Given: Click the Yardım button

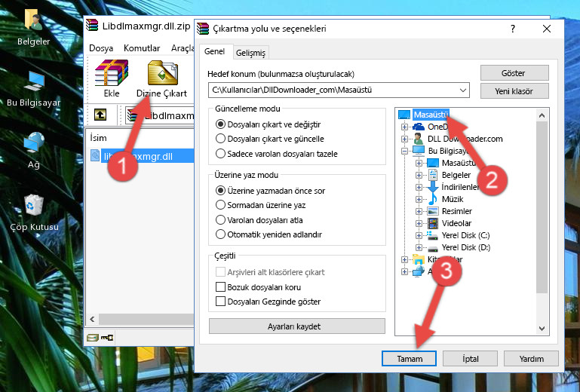Looking at the screenshot, I should (x=531, y=359).
